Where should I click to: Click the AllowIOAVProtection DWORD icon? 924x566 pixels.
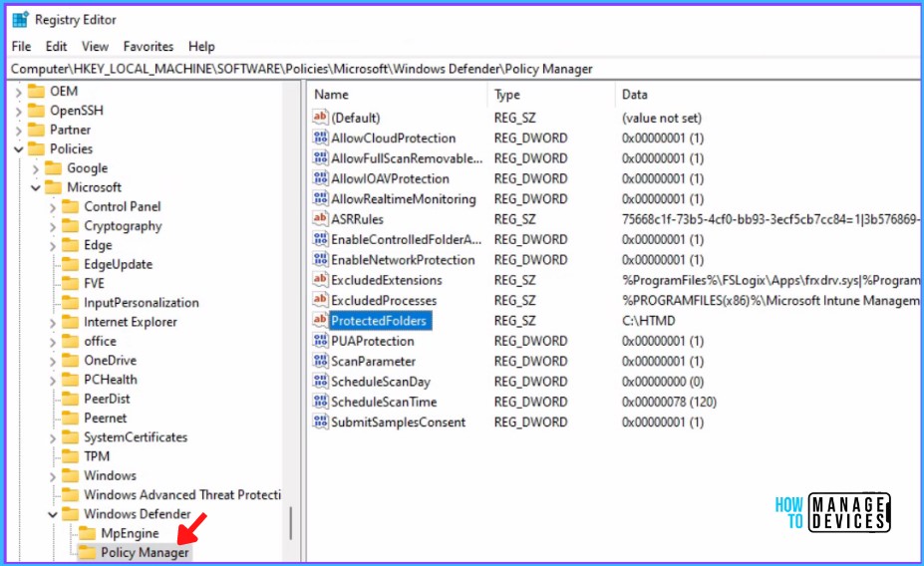coord(321,178)
